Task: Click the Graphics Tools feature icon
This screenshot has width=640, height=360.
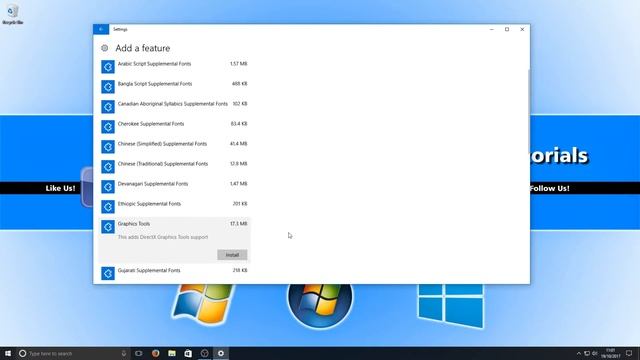Action: point(108,227)
